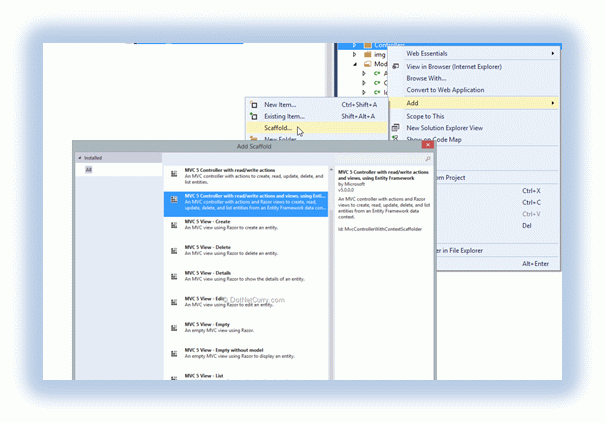The width and height of the screenshot is (605, 423).
Task: Click icon of MVC 5 Controller with read/write actions
Action: [x=174, y=174]
